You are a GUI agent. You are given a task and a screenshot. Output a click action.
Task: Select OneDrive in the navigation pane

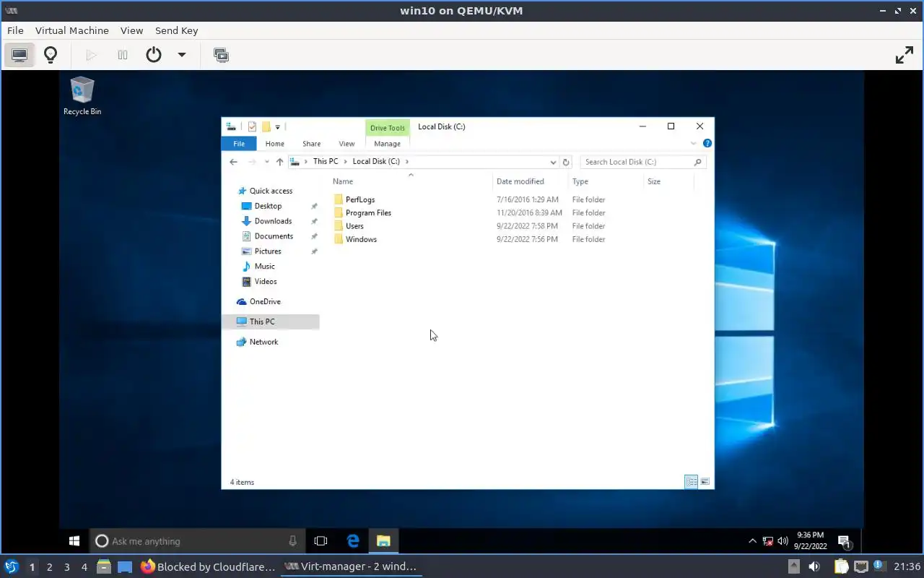tap(265, 302)
